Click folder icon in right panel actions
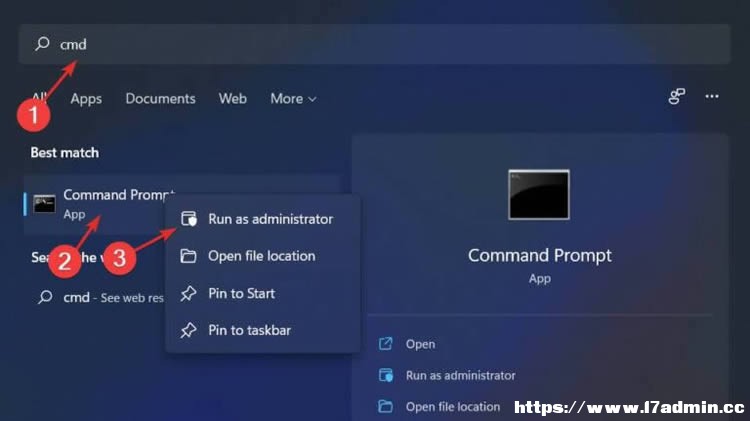 point(386,407)
